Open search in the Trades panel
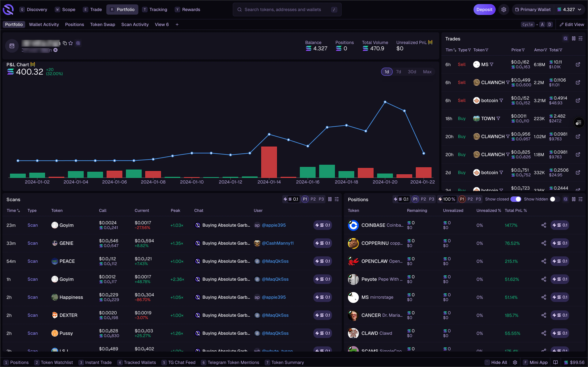This screenshot has height=367, width=588. coord(565,38)
